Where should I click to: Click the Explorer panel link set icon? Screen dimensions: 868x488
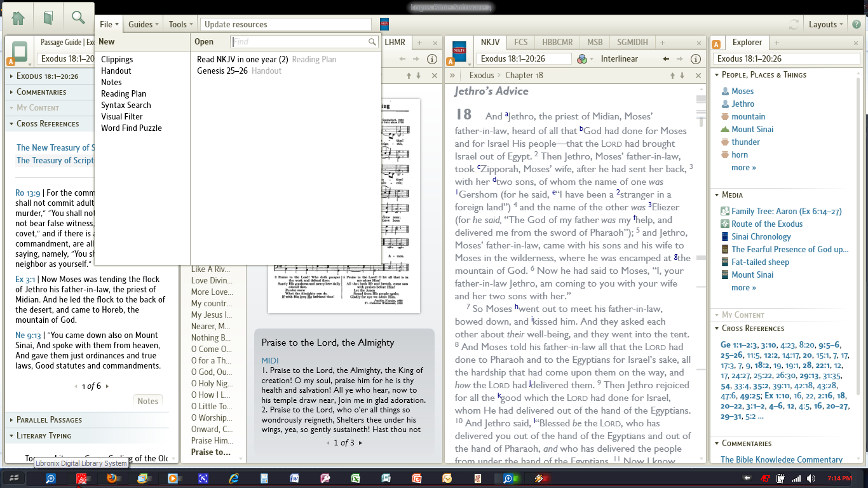click(717, 44)
